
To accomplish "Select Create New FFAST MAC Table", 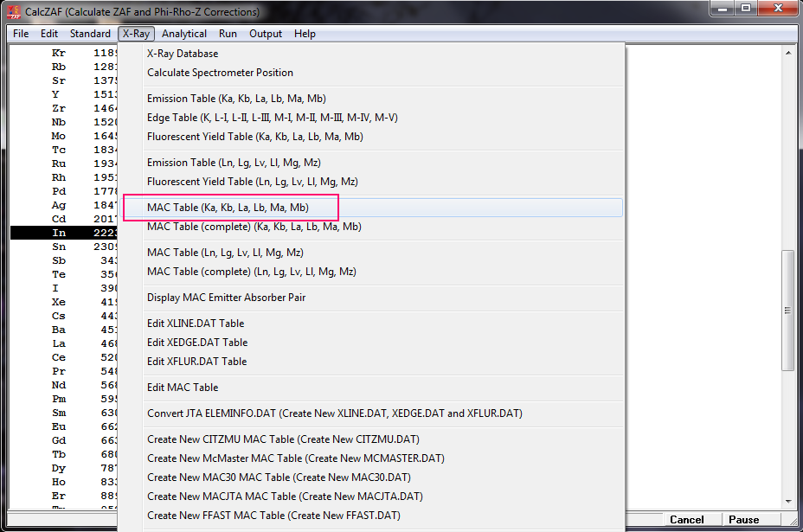I will 273,516.
